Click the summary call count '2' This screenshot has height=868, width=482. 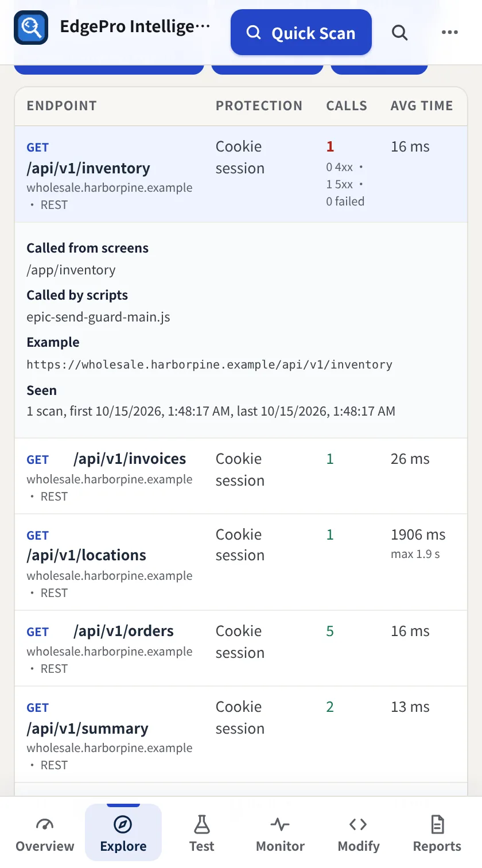(x=330, y=707)
